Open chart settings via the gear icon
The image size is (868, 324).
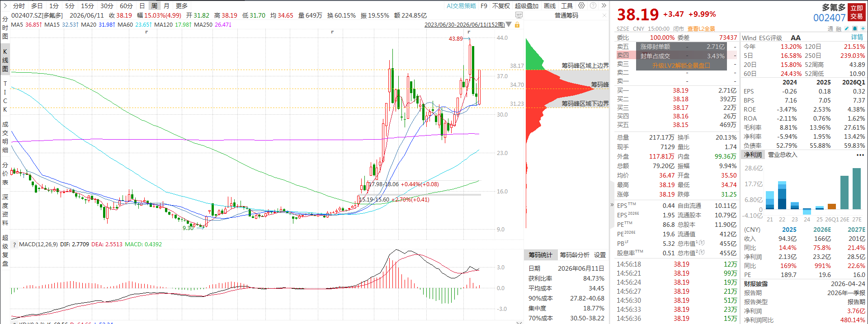click(581, 5)
